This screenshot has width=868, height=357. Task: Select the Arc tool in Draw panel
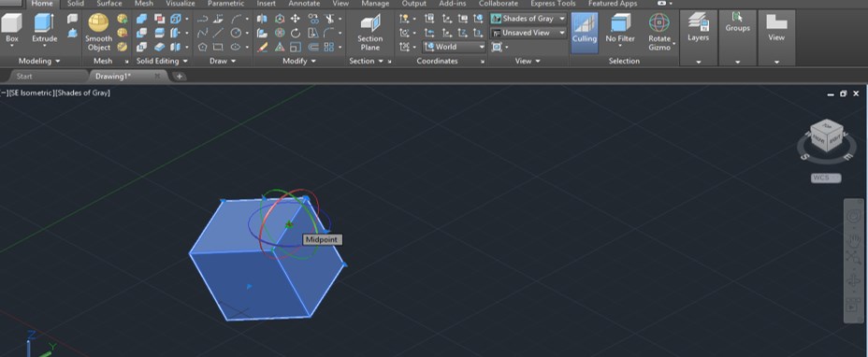pos(236,19)
